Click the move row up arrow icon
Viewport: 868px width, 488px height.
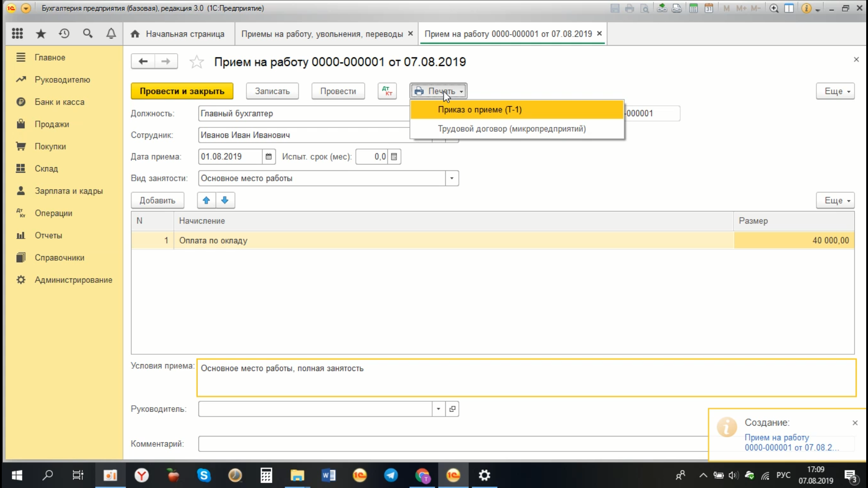tap(206, 200)
